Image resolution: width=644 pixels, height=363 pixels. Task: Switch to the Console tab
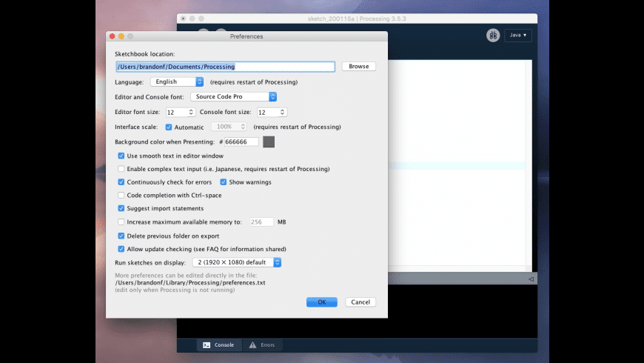(x=219, y=345)
